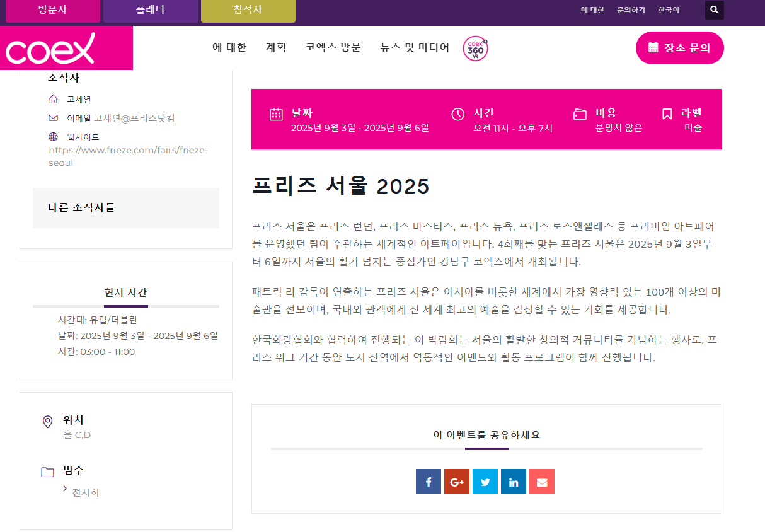Share event on Facebook
The height and width of the screenshot is (532, 765).
(x=429, y=482)
